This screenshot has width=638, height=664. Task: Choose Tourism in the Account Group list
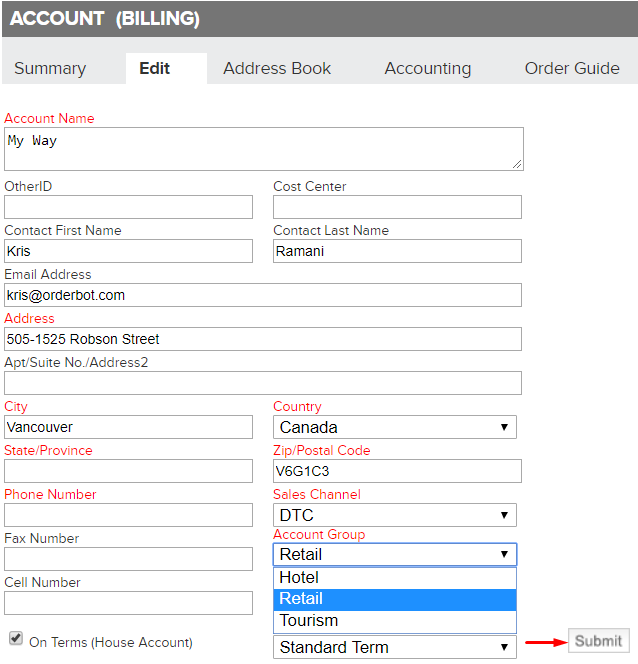(395, 621)
